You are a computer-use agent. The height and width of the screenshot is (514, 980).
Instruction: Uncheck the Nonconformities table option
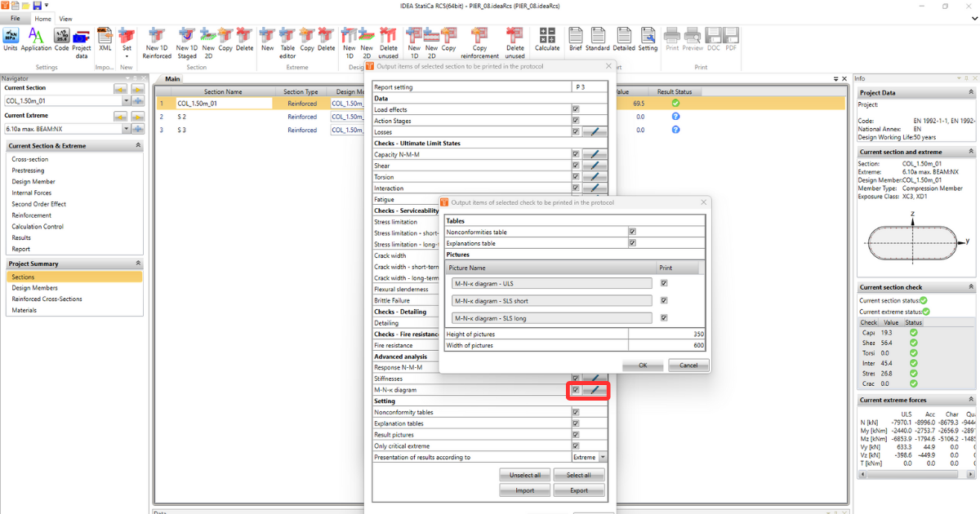[x=632, y=232]
